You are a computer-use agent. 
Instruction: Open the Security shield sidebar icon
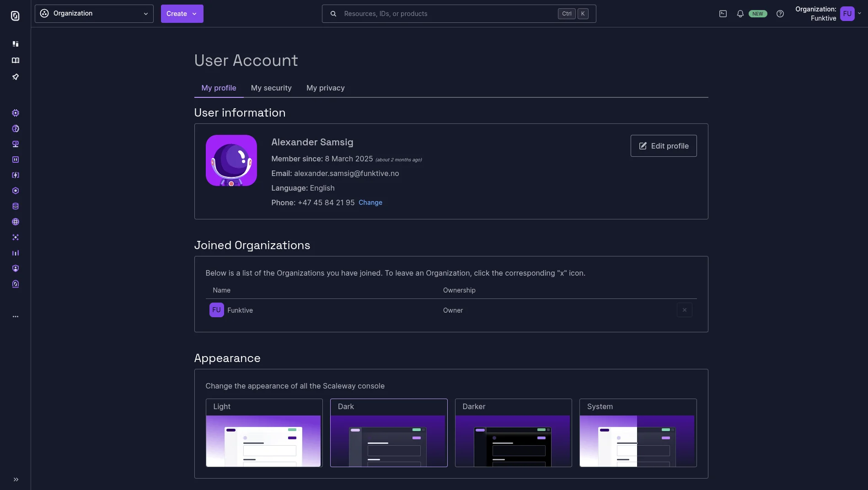(16, 268)
